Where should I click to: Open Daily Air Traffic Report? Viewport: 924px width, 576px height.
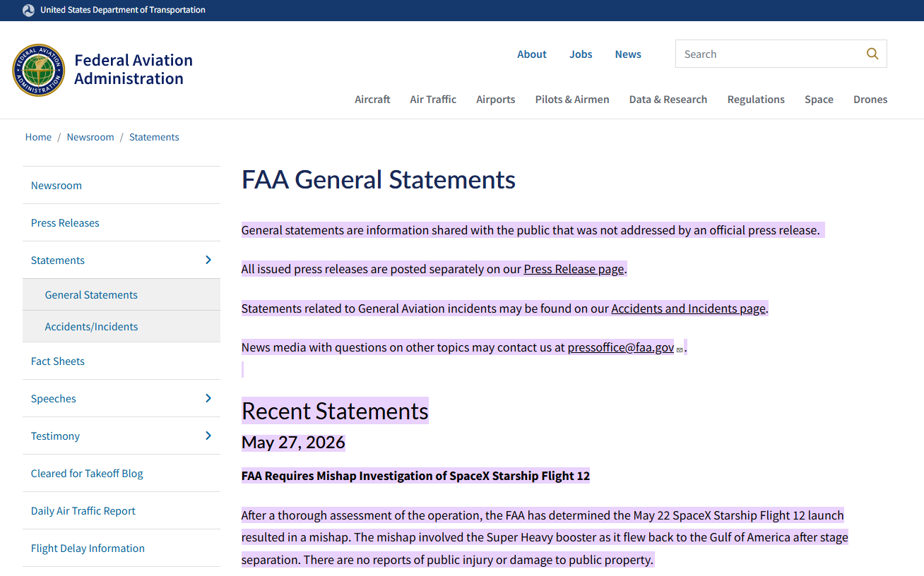tap(83, 510)
